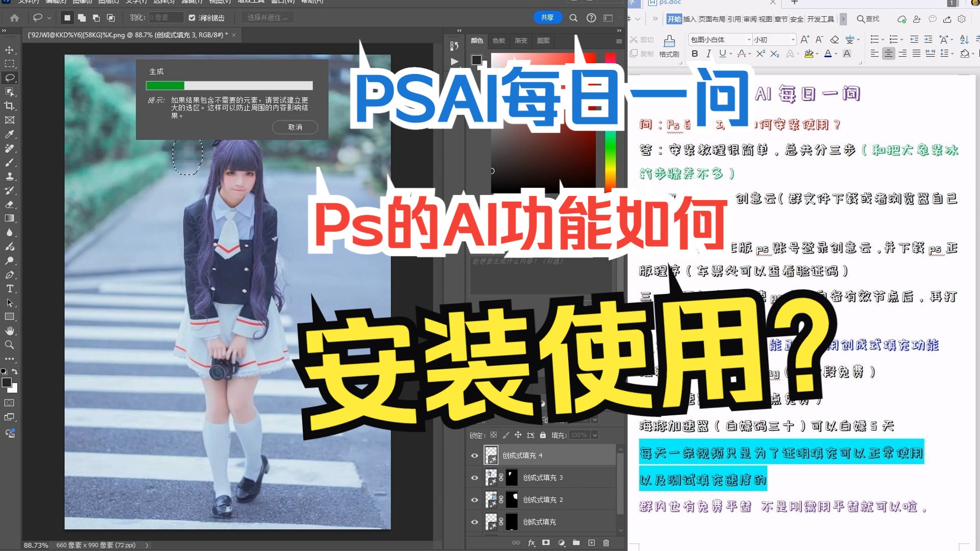
Task: Open the 填充 fill percentage dropdown
Action: point(594,435)
